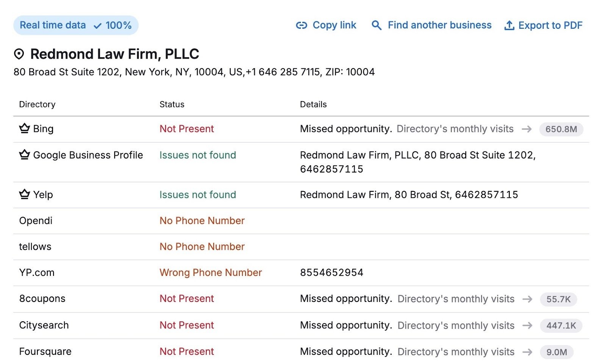Screen dimensions: 606x364
Task: Click the 650.8M visits badge for Bing
Action: pos(561,129)
